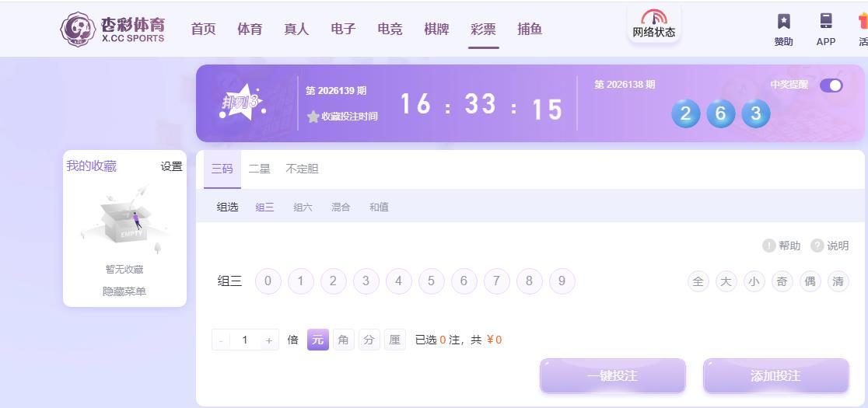Select the 组三 sub-tab
Image resolution: width=868 pixels, height=408 pixels.
pyautogui.click(x=264, y=207)
